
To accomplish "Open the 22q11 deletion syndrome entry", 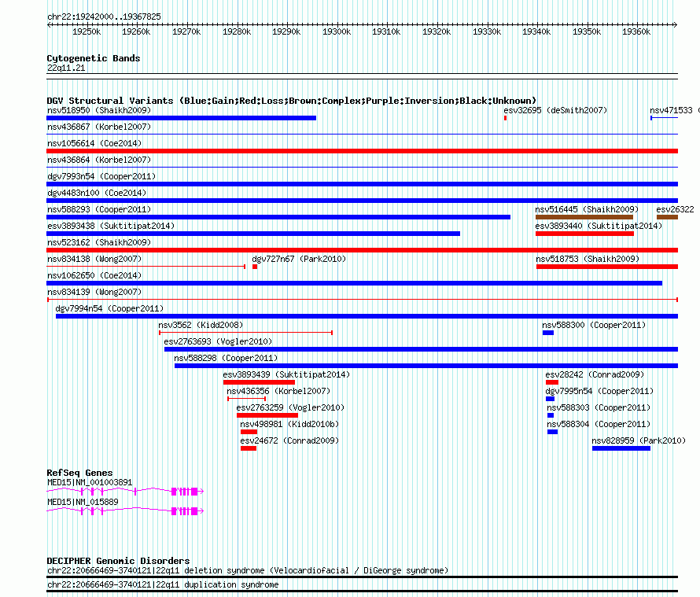I will click(x=248, y=571).
